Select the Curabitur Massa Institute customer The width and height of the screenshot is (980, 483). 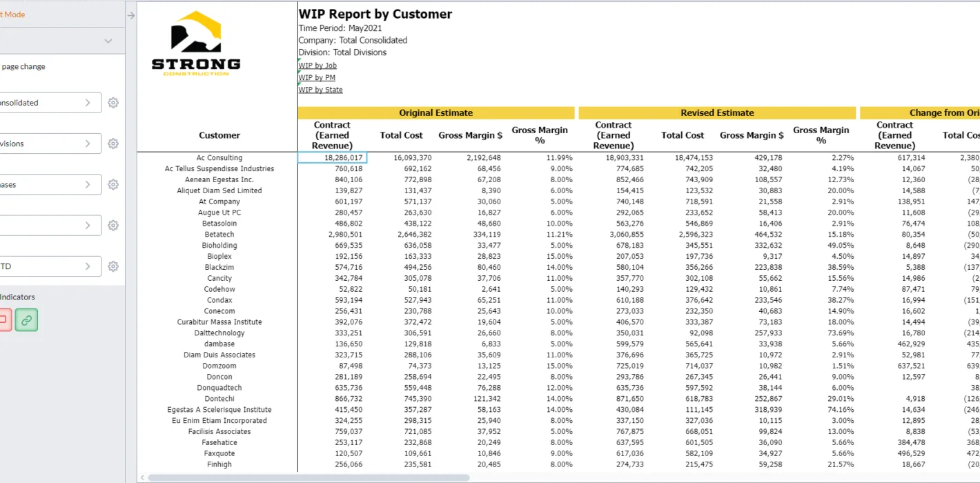point(219,322)
